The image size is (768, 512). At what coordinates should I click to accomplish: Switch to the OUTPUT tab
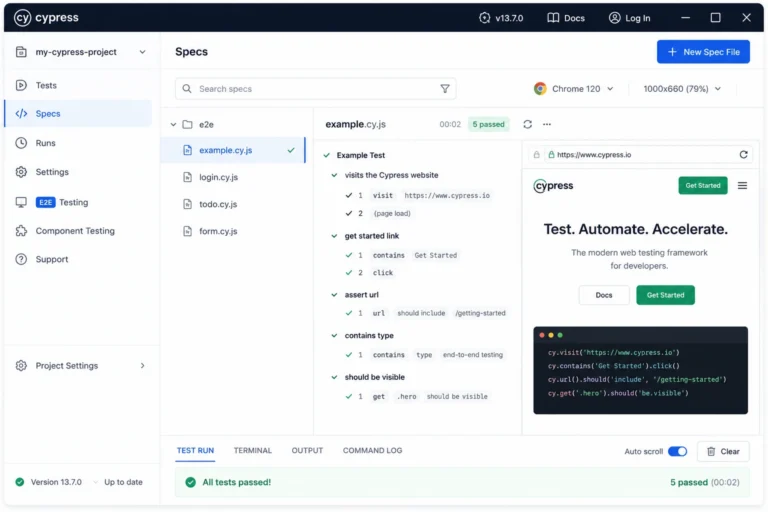[x=307, y=451]
